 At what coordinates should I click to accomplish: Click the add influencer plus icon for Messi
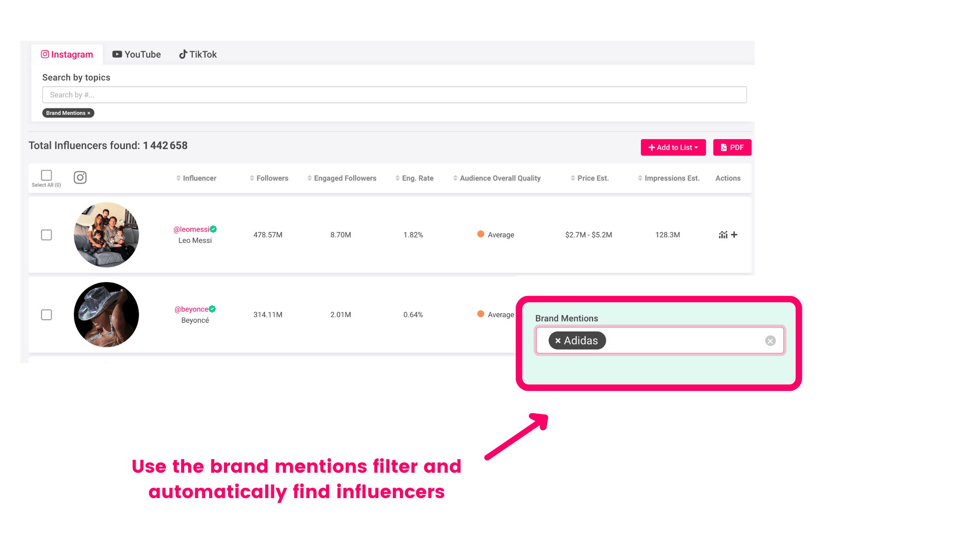(734, 235)
